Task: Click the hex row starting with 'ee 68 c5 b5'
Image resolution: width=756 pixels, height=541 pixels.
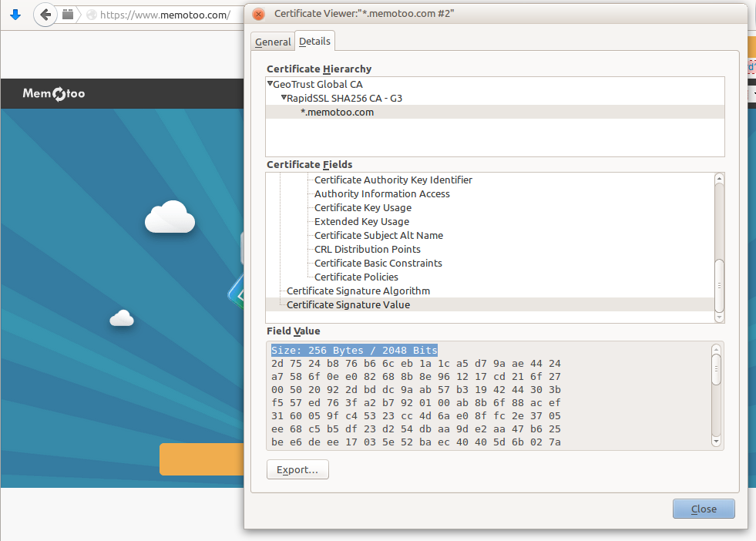Action: coord(416,429)
